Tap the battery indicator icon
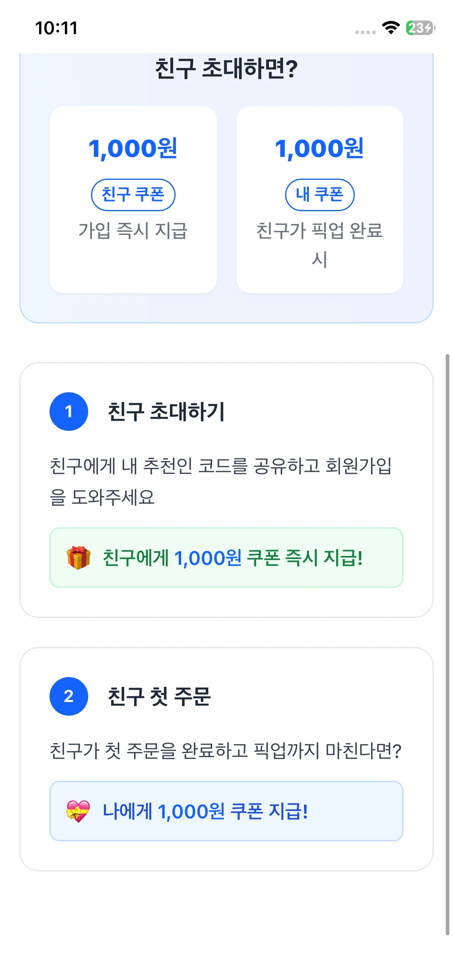The height and width of the screenshot is (980, 453). pos(420,28)
